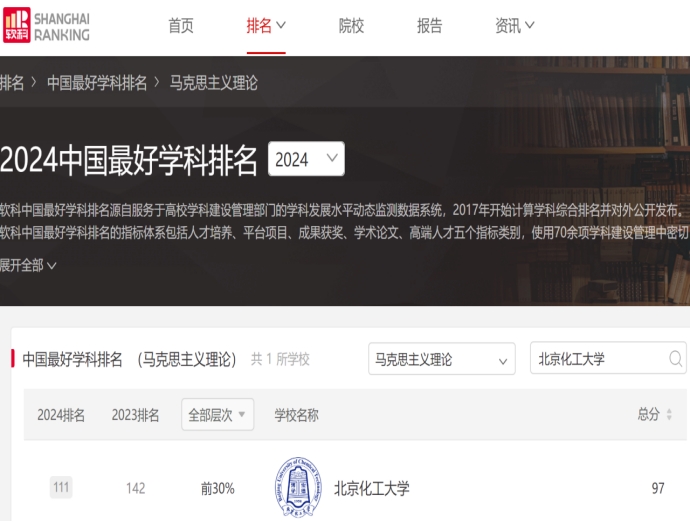The width and height of the screenshot is (690, 522).
Task: Click the rank badge 111
Action: [61, 487]
